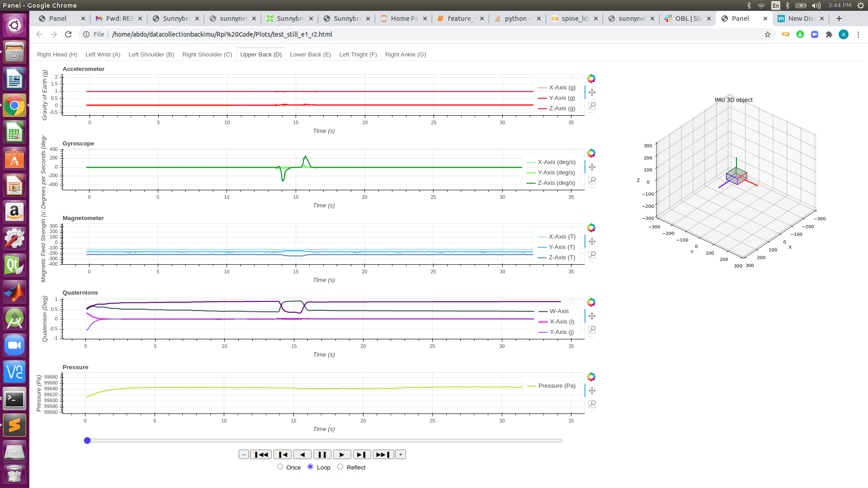Play the animation in reverse
The width and height of the screenshot is (868, 488).
coord(302,455)
